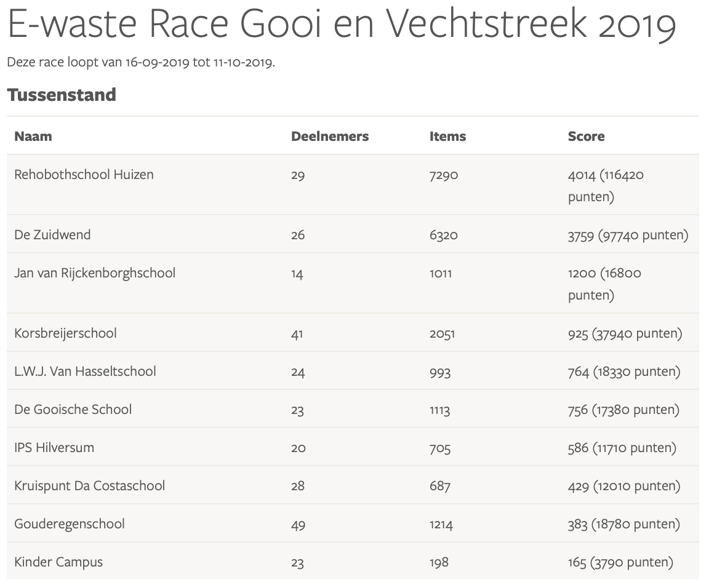709x588 pixels.
Task: Click Jan van Rijckenborghschool in the table
Action: [95, 273]
